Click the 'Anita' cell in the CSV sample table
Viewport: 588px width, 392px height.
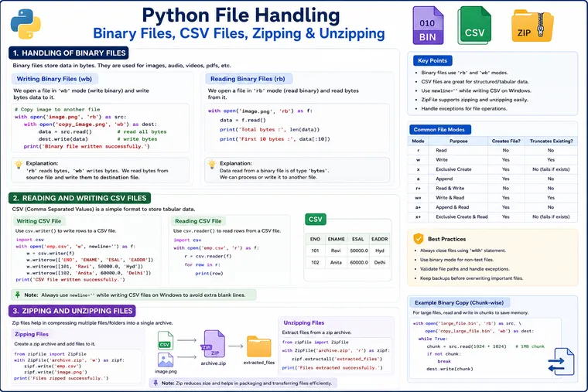pyautogui.click(x=336, y=262)
